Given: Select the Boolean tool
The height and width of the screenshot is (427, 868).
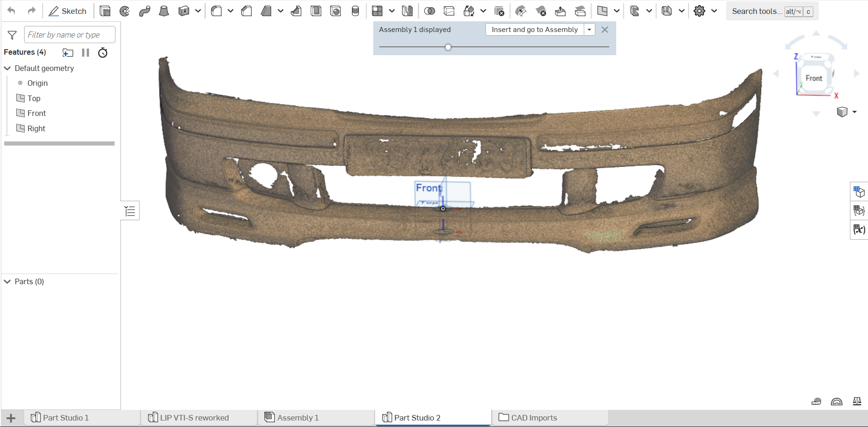Looking at the screenshot, I should click(x=429, y=11).
